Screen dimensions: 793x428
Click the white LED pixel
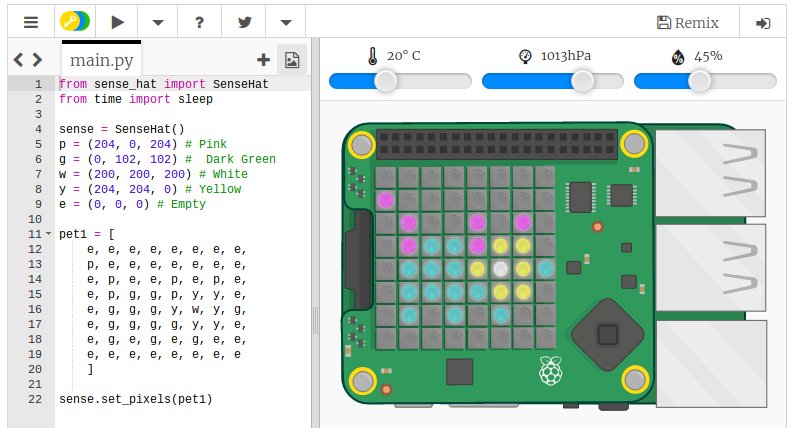500,269
